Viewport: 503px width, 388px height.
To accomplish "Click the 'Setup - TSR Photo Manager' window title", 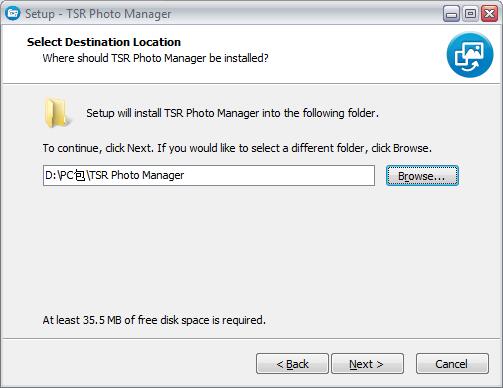I will [x=98, y=14].
